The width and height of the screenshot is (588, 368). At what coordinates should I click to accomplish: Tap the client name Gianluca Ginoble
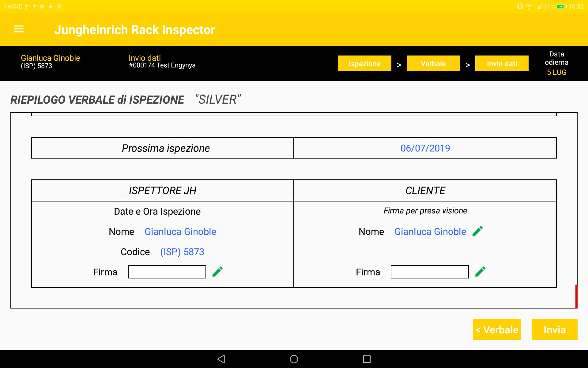(430, 232)
